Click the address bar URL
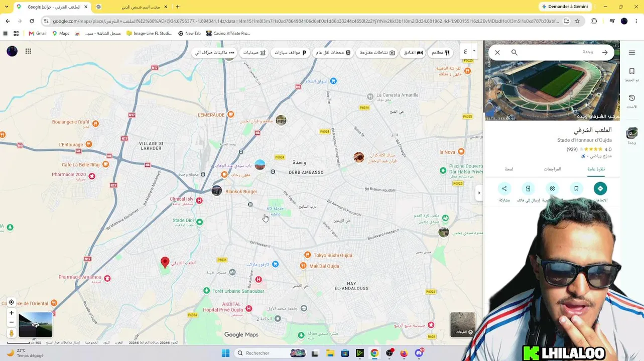 (305, 21)
